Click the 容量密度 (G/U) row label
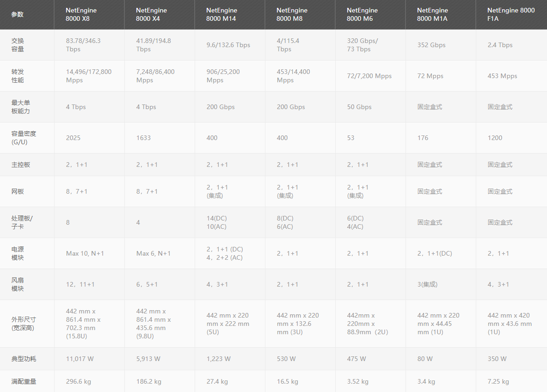547x392 pixels. click(x=24, y=138)
